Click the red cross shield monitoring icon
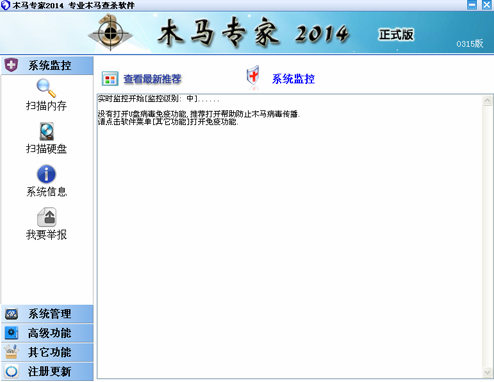Screen dimensions: 494x382 click(x=253, y=77)
